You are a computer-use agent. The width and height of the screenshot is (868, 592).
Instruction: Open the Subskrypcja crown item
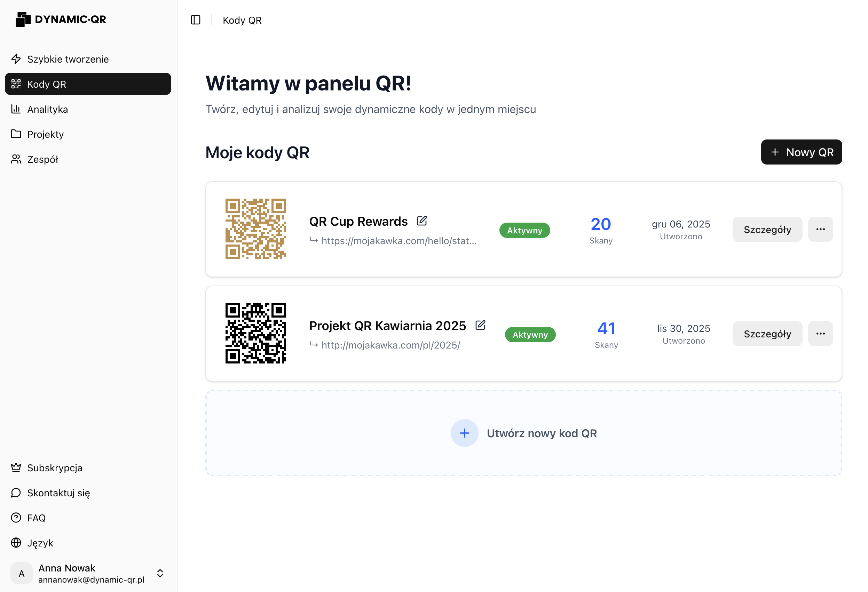[x=55, y=468]
